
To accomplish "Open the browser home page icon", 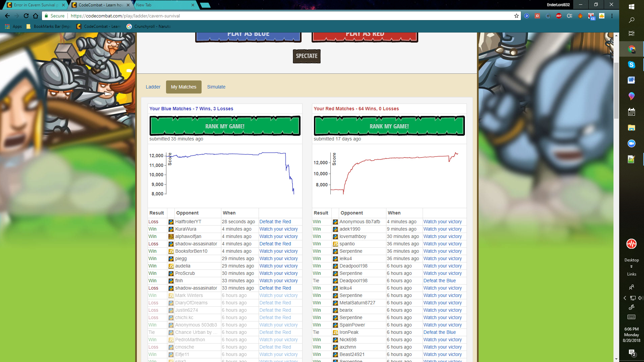I will (36, 16).
